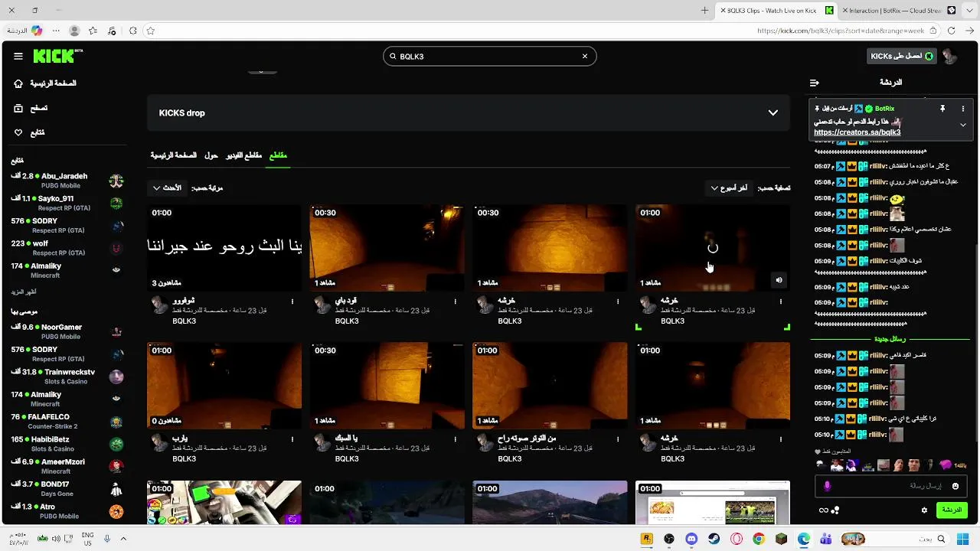The width and height of the screenshot is (980, 551).
Task: Open the Kick hamburger menu
Action: pos(18,56)
